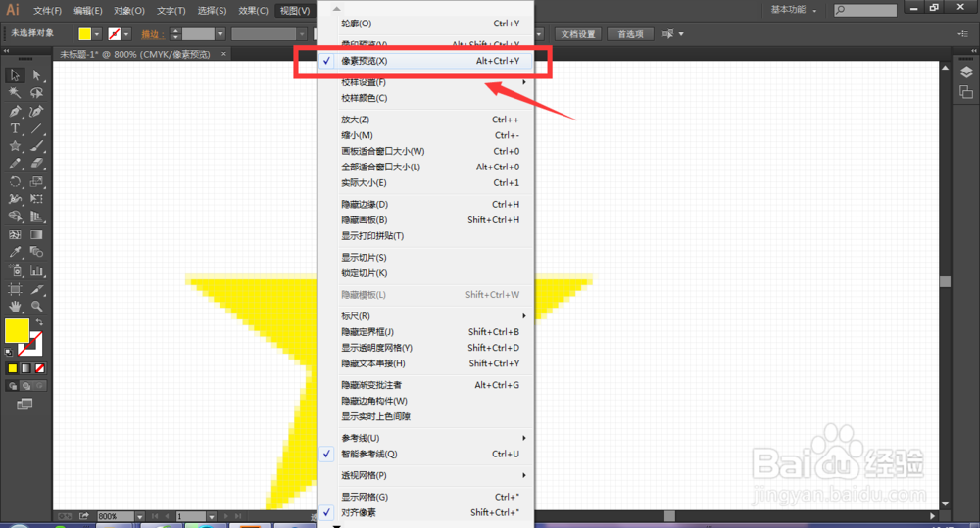This screenshot has width=980, height=528.
Task: Toggle Hide Edges (隐藏边缘) item
Action: 425,205
